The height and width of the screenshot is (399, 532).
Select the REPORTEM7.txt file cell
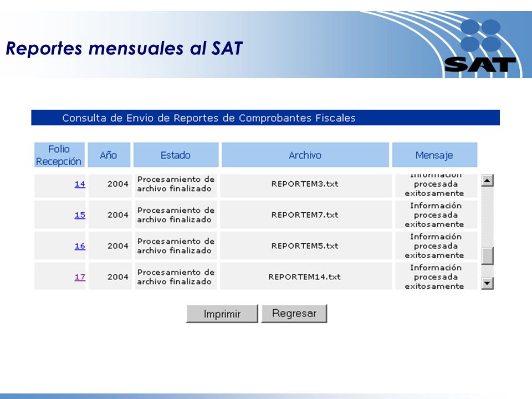(x=306, y=215)
